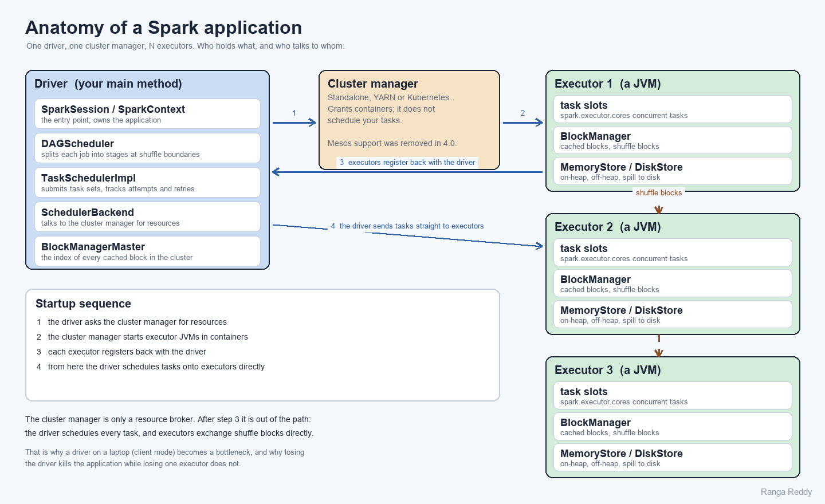The width and height of the screenshot is (825, 504).
Task: Select label '3 executors register back with the driver'
Action: pyautogui.click(x=407, y=163)
